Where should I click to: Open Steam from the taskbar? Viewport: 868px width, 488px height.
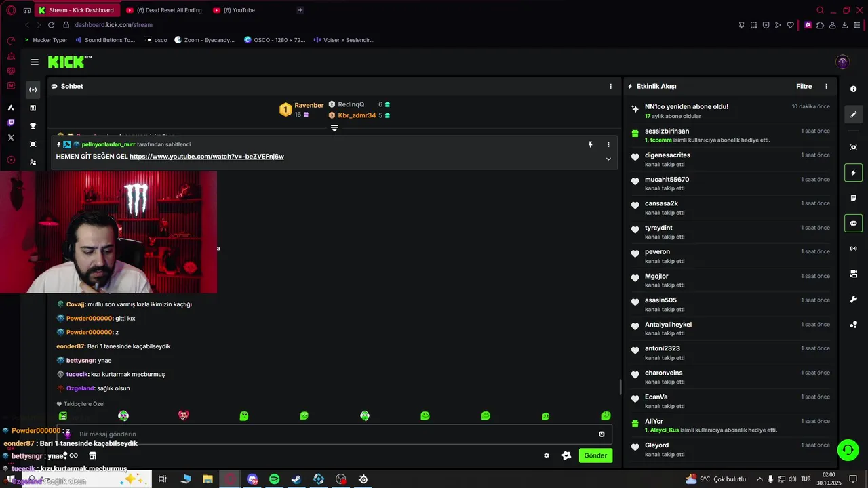296,479
